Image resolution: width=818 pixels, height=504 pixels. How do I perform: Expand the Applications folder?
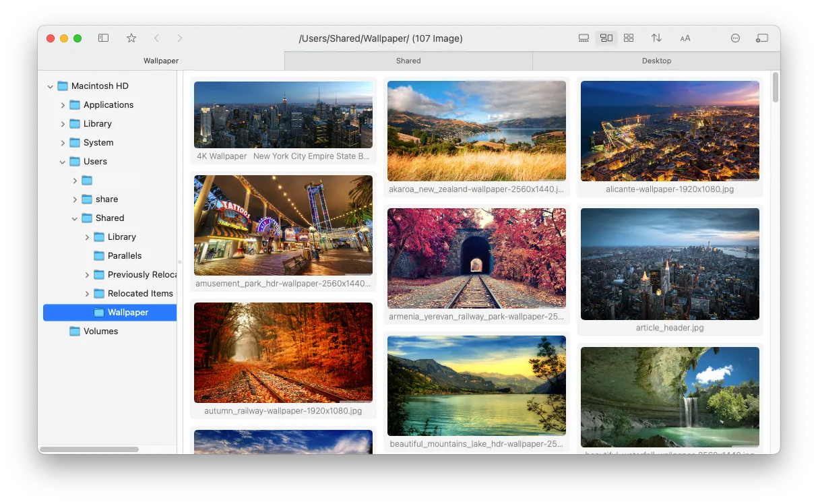(x=63, y=104)
